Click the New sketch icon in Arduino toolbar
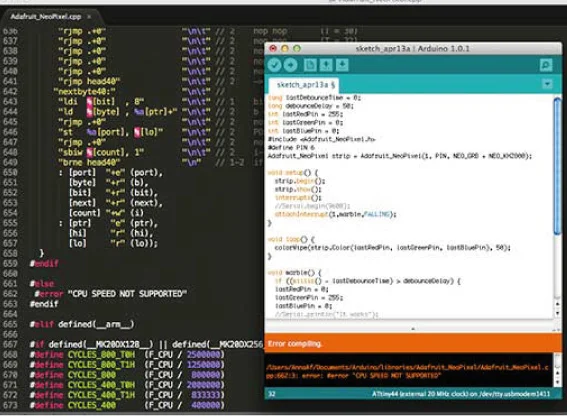 click(x=310, y=65)
